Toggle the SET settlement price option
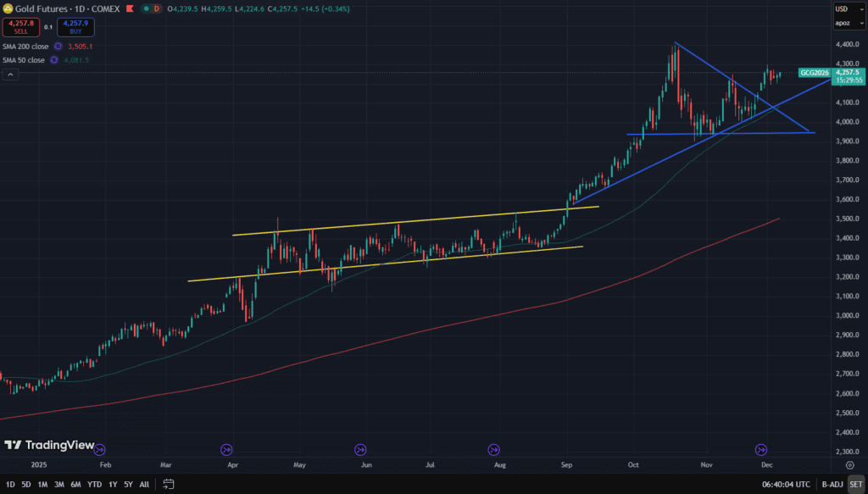 point(854,484)
